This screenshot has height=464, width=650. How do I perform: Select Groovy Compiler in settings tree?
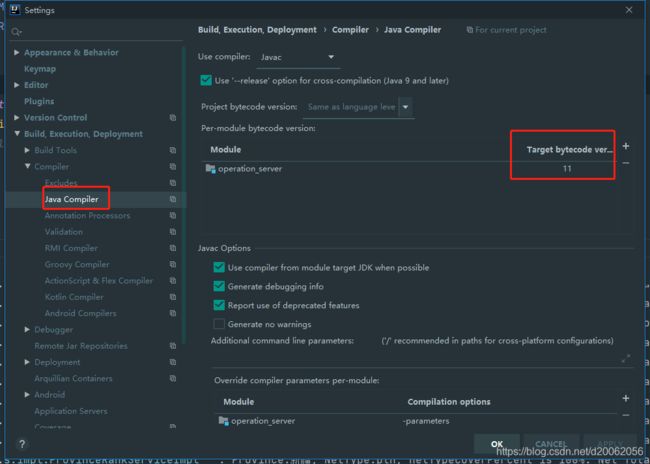click(x=77, y=264)
